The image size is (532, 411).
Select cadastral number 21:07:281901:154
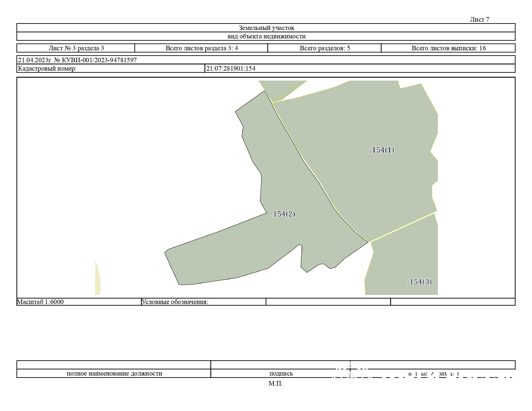[231, 68]
